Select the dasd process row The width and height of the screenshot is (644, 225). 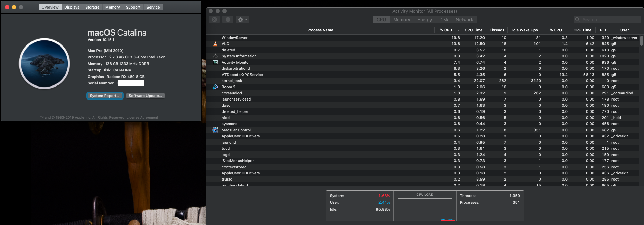(x=422, y=105)
